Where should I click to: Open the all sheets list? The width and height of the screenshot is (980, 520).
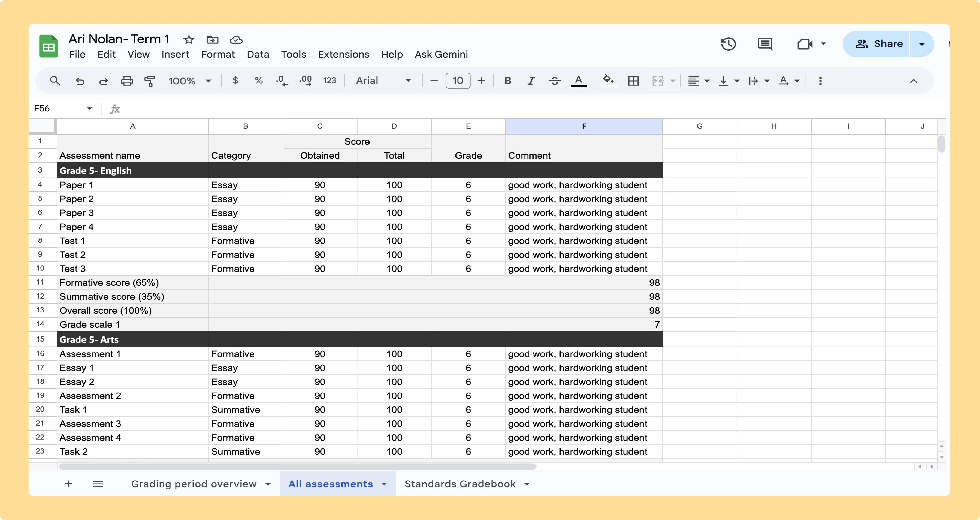tap(98, 484)
